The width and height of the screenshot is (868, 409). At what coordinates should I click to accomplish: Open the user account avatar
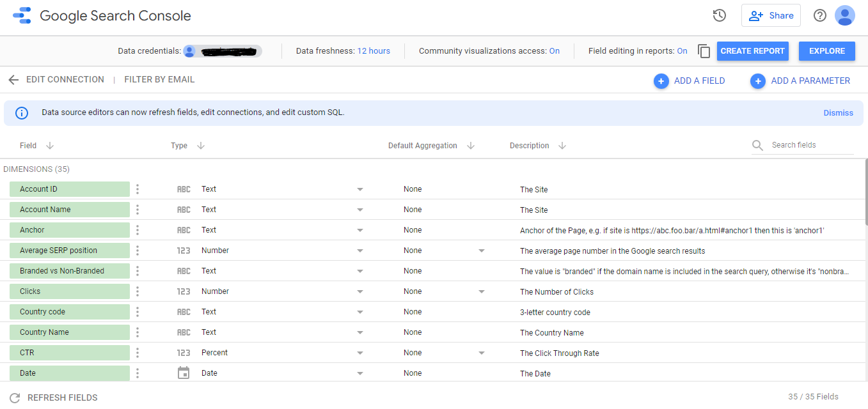[845, 15]
